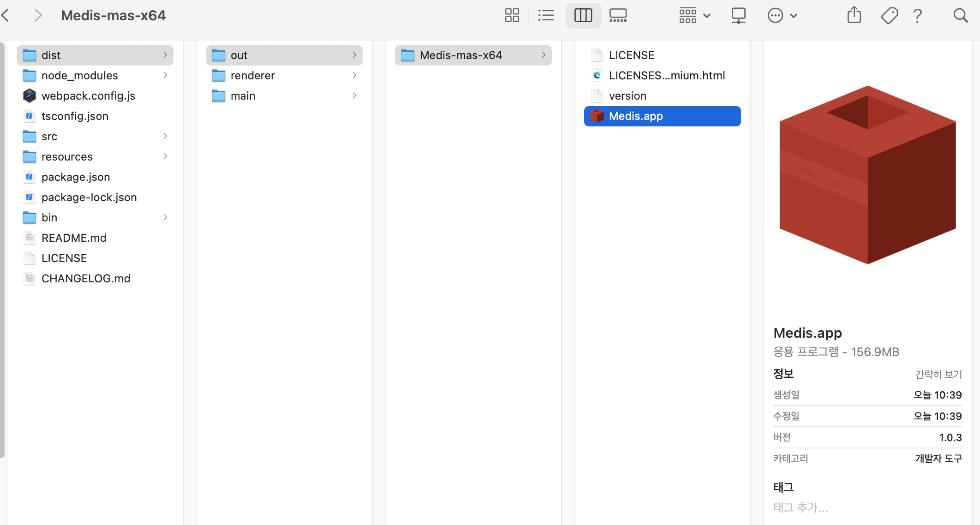
Task: Open the group-by options dropdown
Action: click(x=694, y=15)
